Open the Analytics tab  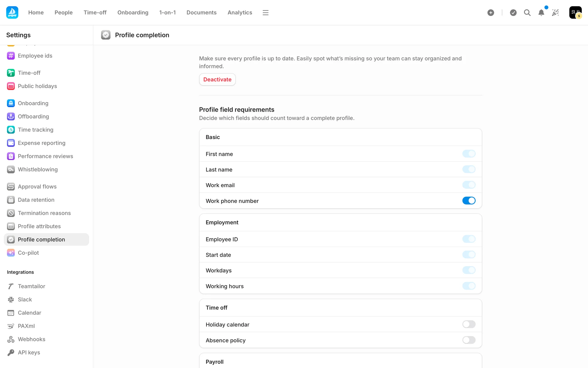point(239,13)
